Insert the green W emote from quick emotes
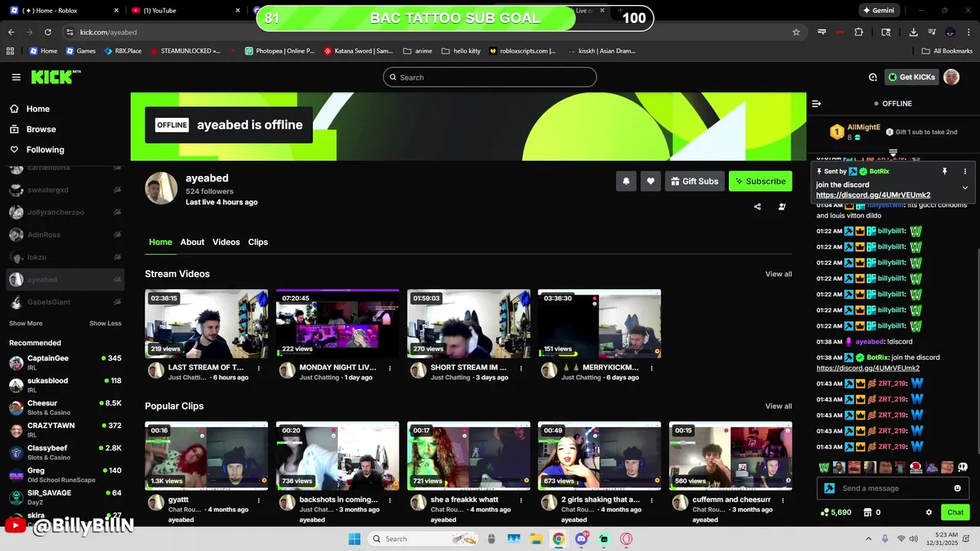Screen dimensions: 980x551 coord(824,468)
